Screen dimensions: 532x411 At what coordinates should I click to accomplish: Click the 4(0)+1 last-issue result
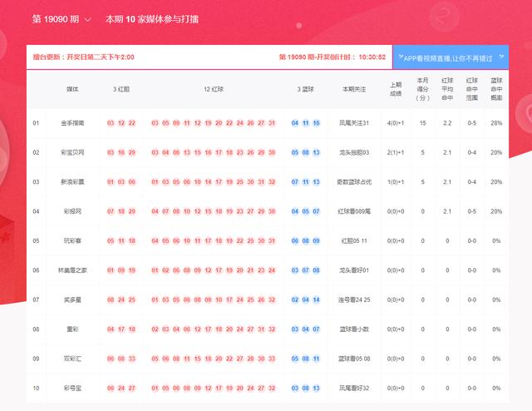(396, 123)
